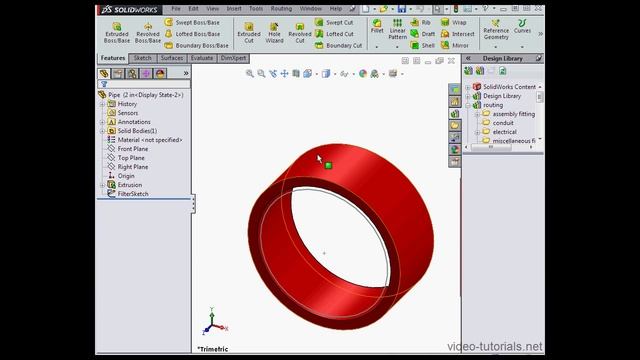Select the Wrap feature
The width and height of the screenshot is (640, 360).
coord(453,22)
